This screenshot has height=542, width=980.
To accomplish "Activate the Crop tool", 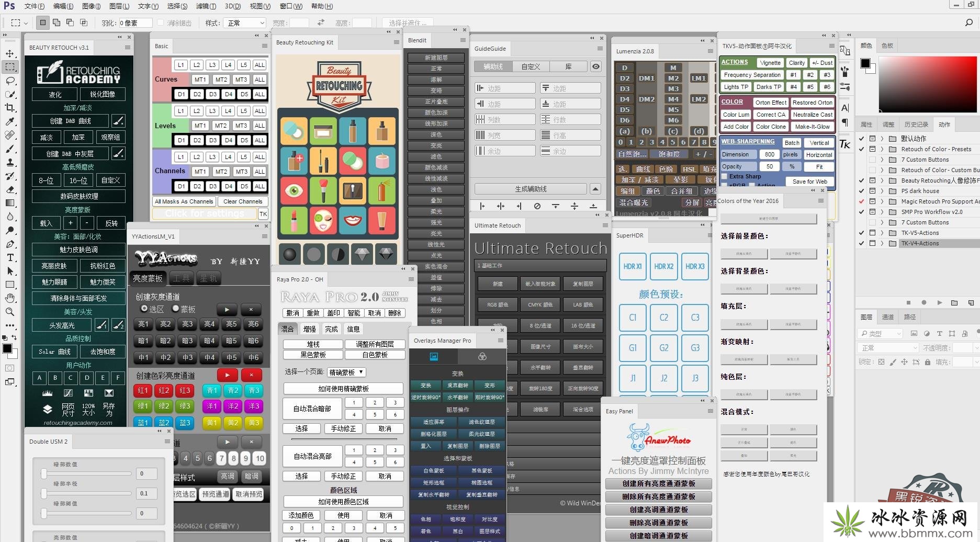I will pyautogui.click(x=10, y=108).
